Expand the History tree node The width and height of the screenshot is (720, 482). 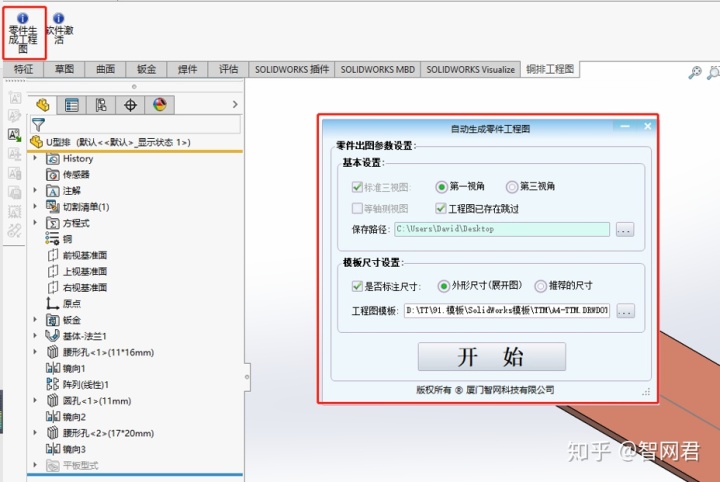(x=35, y=158)
